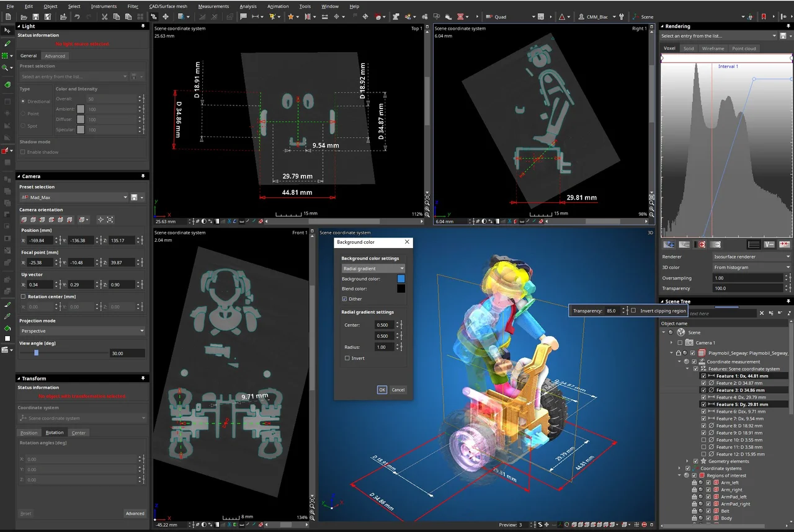Image resolution: width=794 pixels, height=532 pixels.
Task: Click the Transparency 85.0 input field
Action: (612, 311)
